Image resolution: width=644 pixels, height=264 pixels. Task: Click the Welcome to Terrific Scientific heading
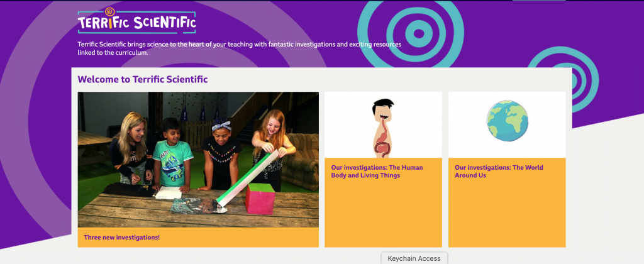(x=143, y=79)
